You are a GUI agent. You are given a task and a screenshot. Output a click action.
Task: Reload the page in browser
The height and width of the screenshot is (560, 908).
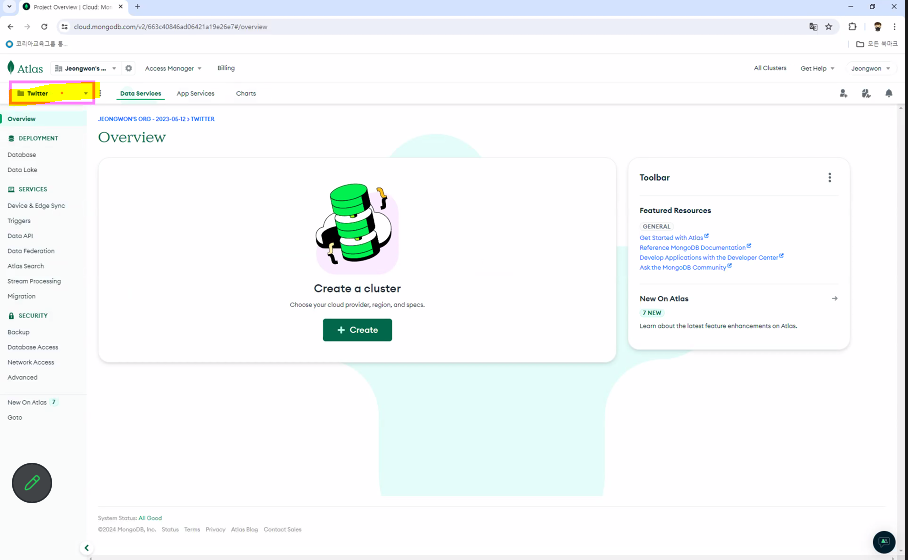click(44, 27)
